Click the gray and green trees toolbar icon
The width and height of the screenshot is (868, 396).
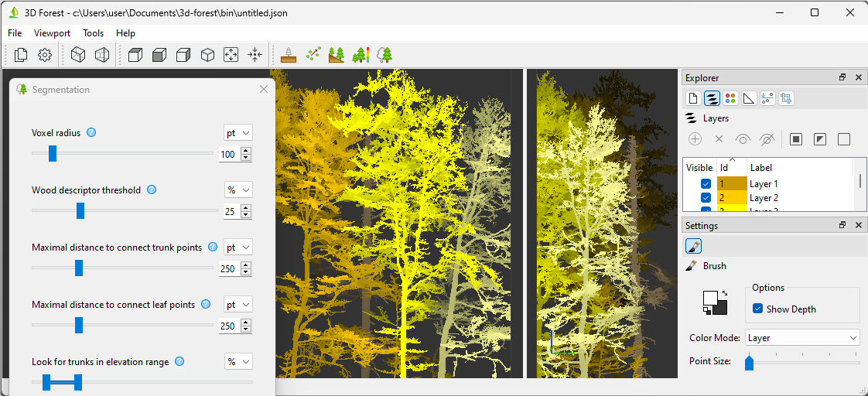[x=384, y=55]
